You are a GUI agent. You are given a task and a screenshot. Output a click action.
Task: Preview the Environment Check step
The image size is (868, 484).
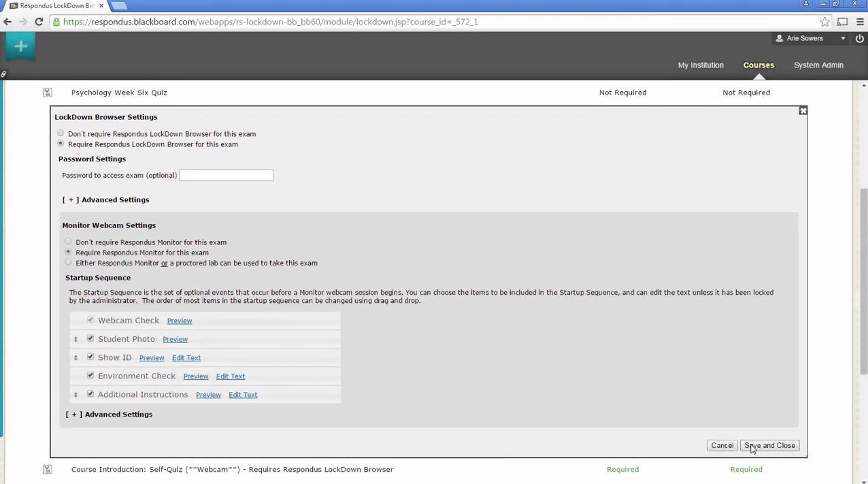pyautogui.click(x=195, y=376)
